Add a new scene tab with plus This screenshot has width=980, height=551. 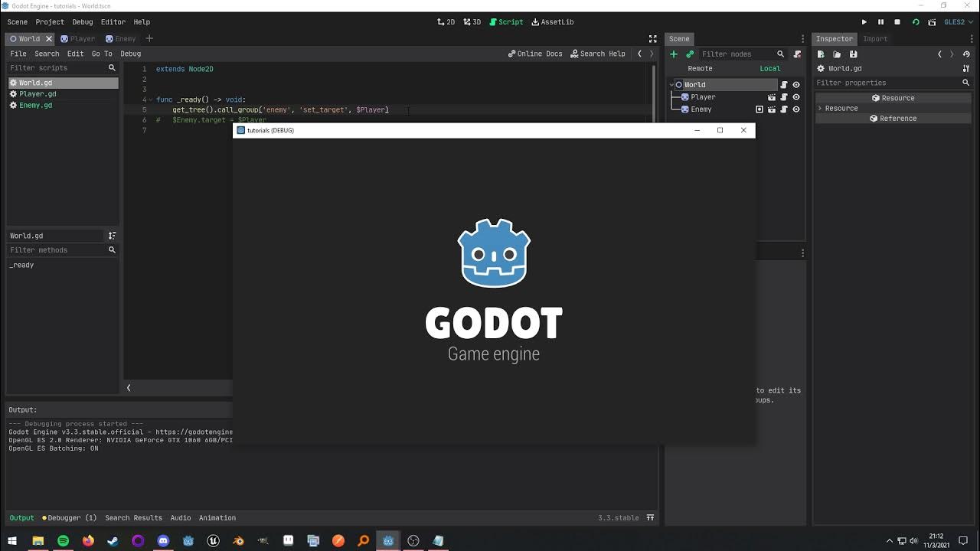pyautogui.click(x=149, y=39)
